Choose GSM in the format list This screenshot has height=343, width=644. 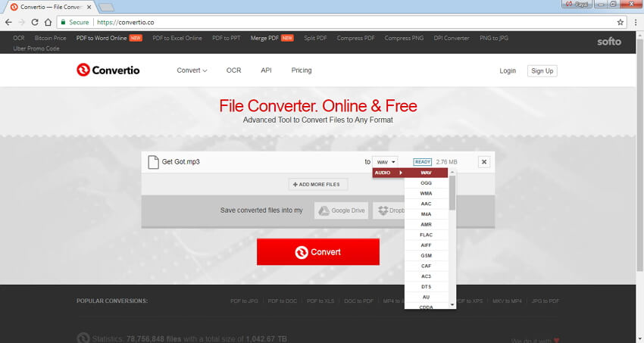coord(426,256)
